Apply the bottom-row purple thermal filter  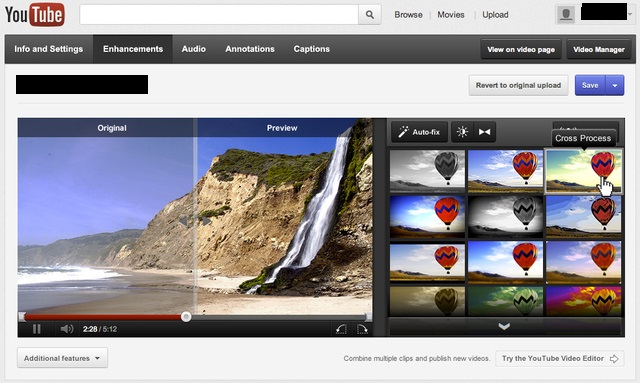tap(583, 301)
